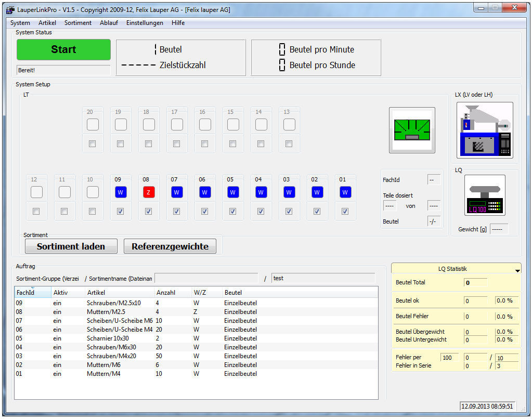Sort table by FachId column header
This screenshot has height=419, width=532.
tap(33, 293)
